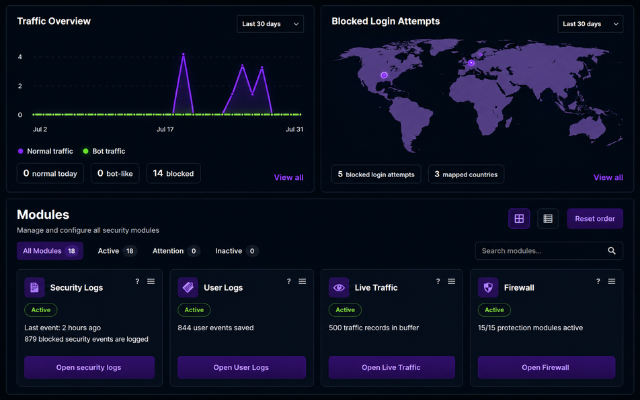Open help for Live Traffic module
This screenshot has height=400, width=640.
[x=438, y=281]
